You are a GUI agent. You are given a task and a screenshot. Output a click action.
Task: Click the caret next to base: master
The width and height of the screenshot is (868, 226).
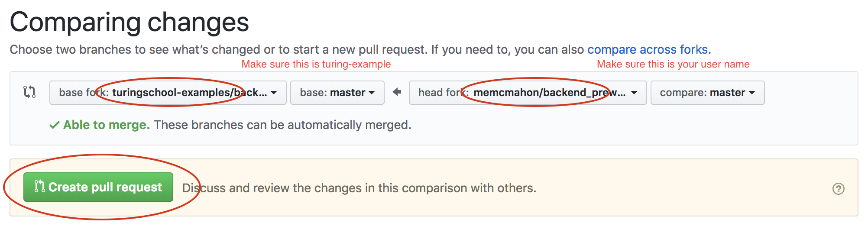(372, 93)
